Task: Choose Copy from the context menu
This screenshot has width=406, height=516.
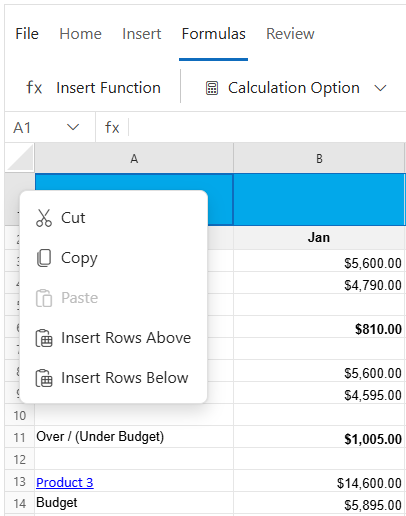Action: coord(114,258)
